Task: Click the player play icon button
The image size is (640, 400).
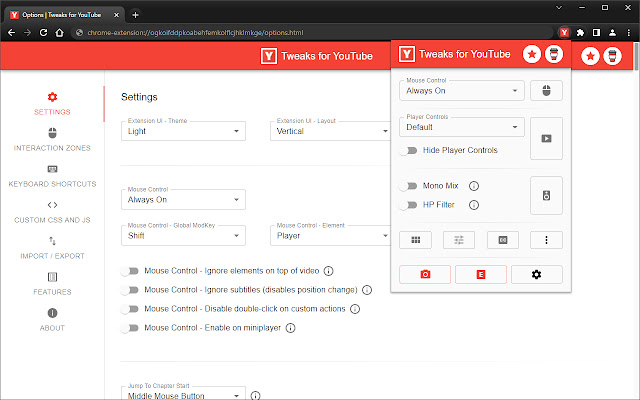Action: click(546, 139)
